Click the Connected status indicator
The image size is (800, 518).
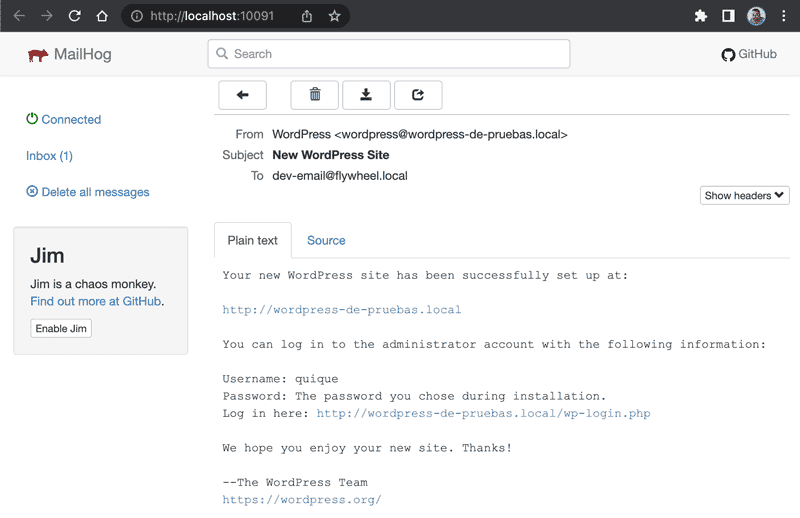coord(64,119)
